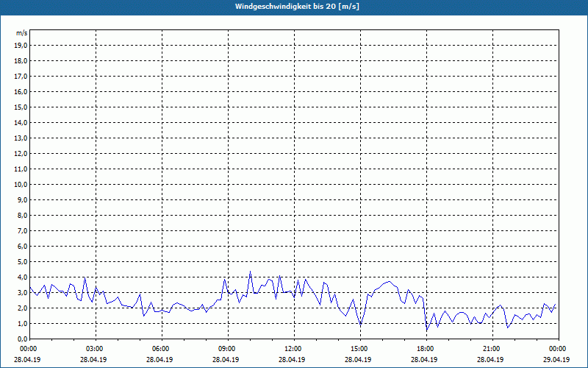Click the '15,0' y-axis label

[x=21, y=107]
